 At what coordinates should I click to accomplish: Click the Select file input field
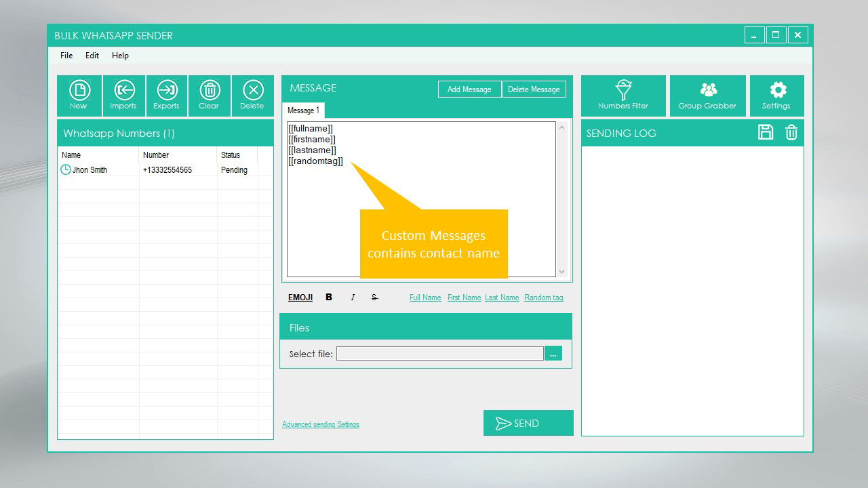point(439,353)
